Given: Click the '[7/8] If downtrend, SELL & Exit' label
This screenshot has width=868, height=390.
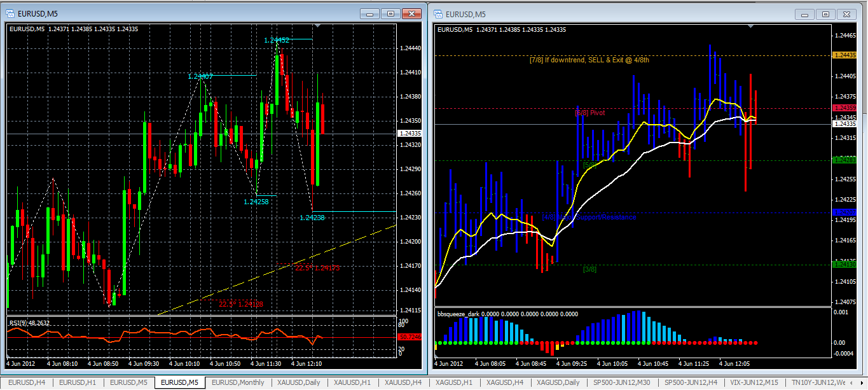Looking at the screenshot, I should click(x=589, y=60).
